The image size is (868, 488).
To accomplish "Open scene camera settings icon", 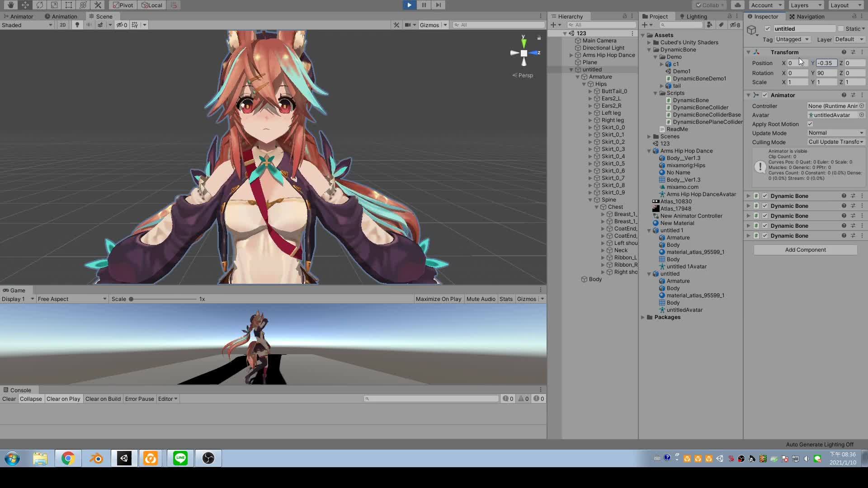I will click(408, 25).
